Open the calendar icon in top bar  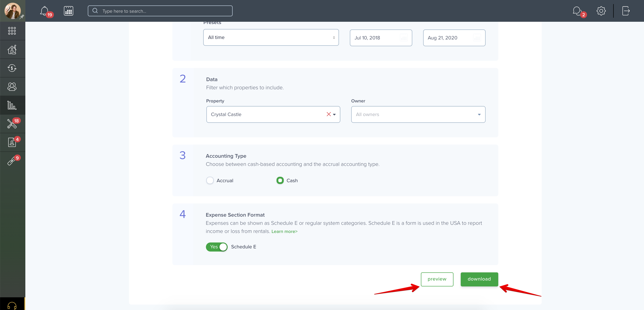68,11
